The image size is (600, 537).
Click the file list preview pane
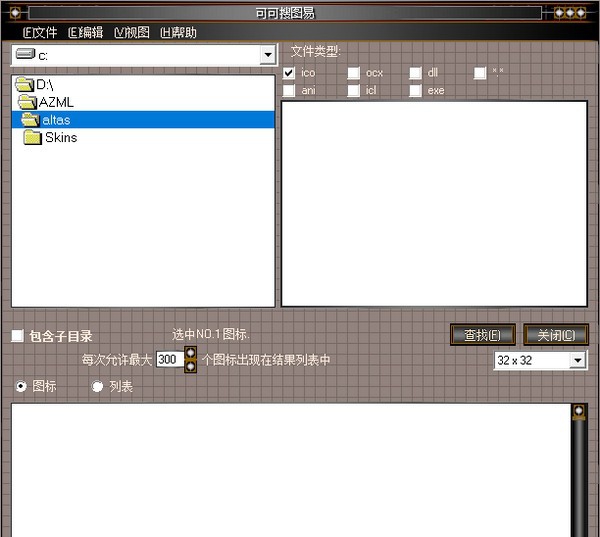[x=434, y=204]
